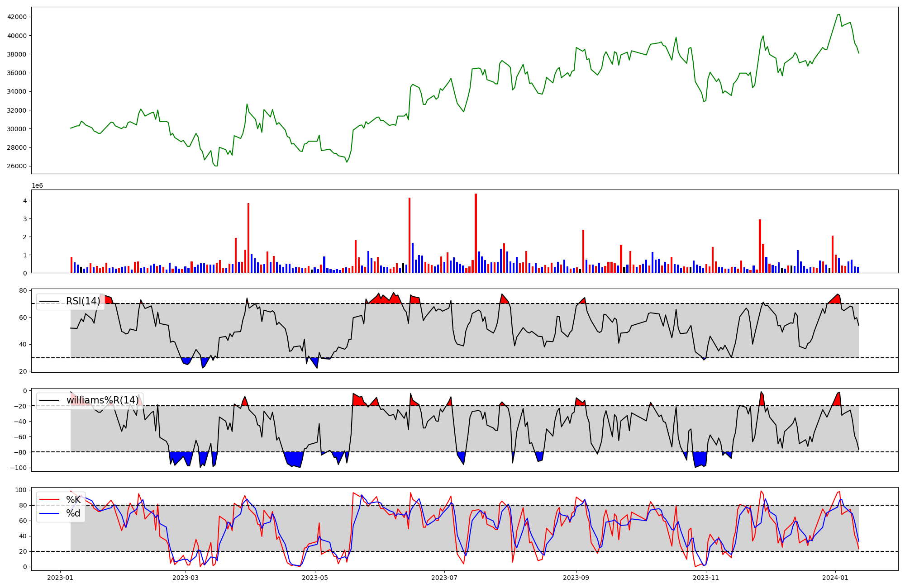Click the blue %d legend line sample

tap(49, 513)
